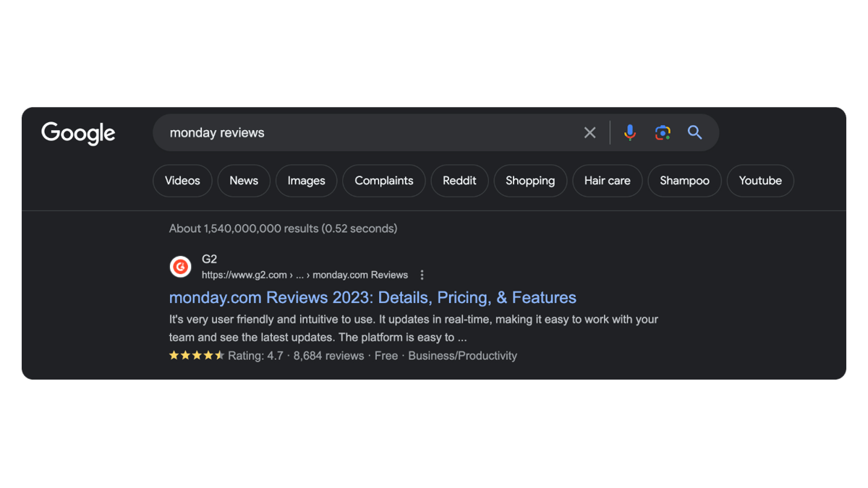Focus the search field containing monday reviews

[369, 132]
